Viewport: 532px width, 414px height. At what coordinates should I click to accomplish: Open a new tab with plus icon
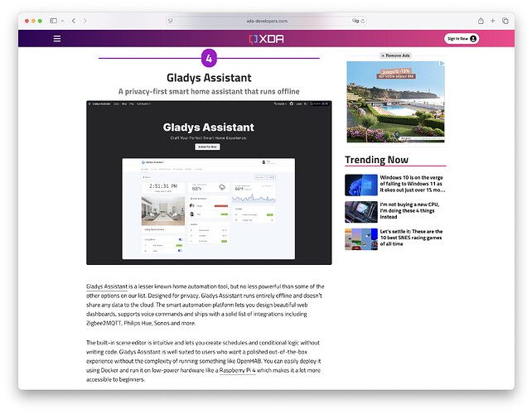click(493, 20)
